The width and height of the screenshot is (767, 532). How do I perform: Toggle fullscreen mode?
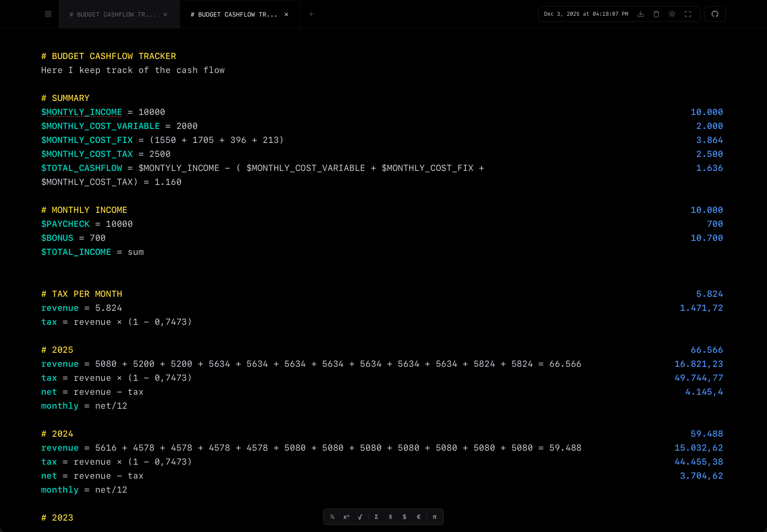[x=687, y=14]
